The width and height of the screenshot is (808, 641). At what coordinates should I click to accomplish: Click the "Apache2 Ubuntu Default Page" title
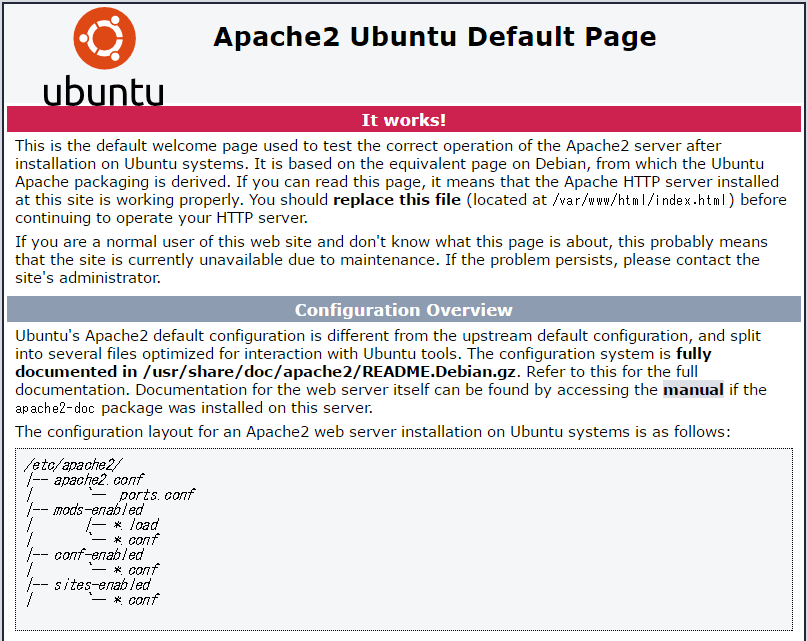tap(435, 37)
